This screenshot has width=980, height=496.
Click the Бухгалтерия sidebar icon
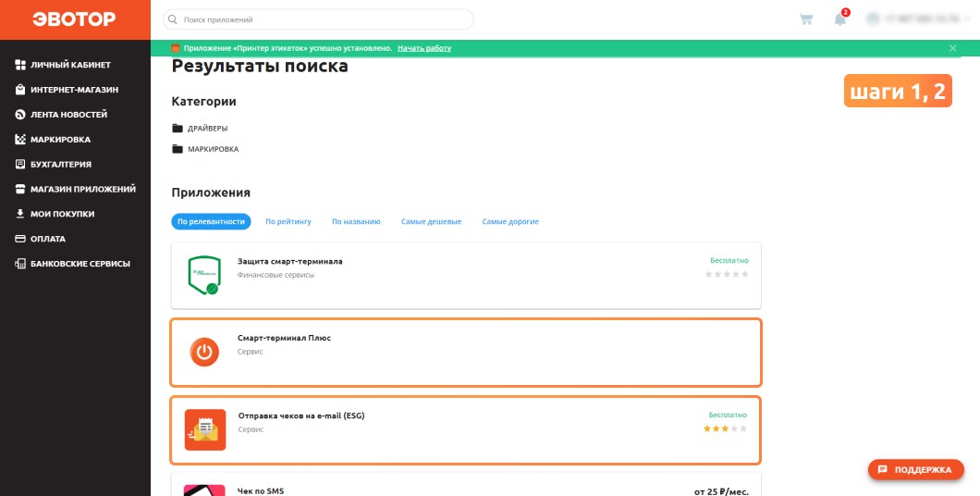pos(20,165)
